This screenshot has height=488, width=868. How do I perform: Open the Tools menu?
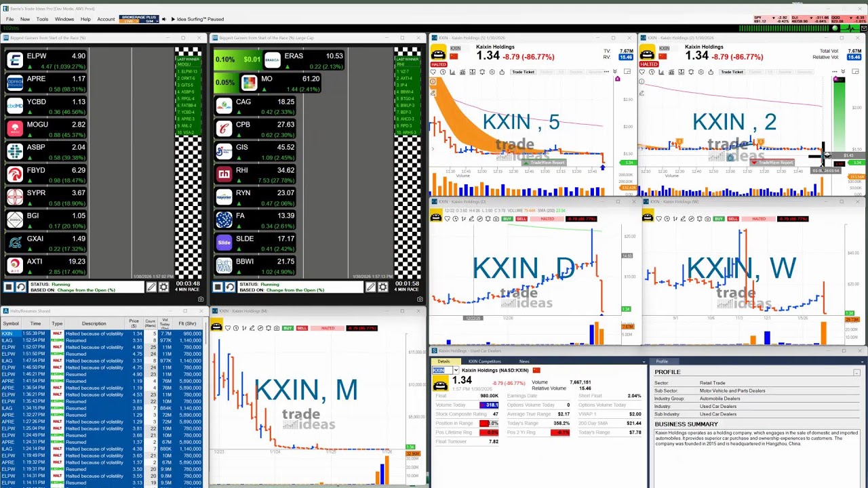(x=42, y=19)
